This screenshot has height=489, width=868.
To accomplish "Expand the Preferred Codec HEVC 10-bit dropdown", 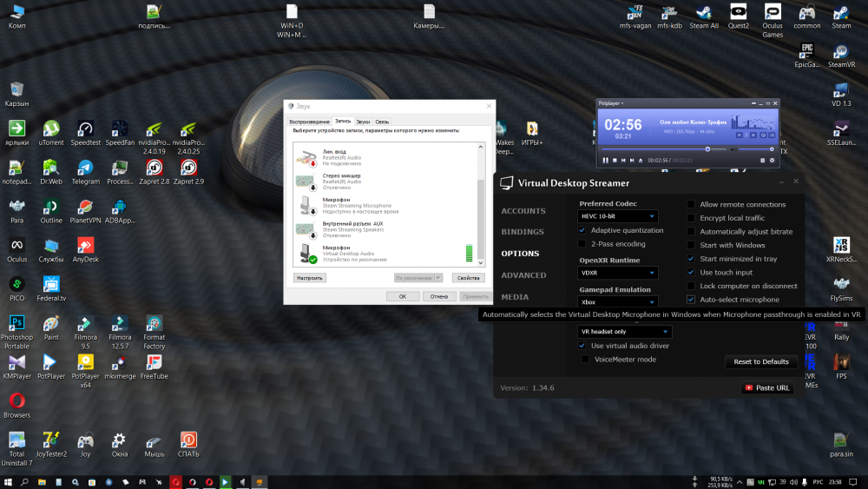I will [x=618, y=216].
